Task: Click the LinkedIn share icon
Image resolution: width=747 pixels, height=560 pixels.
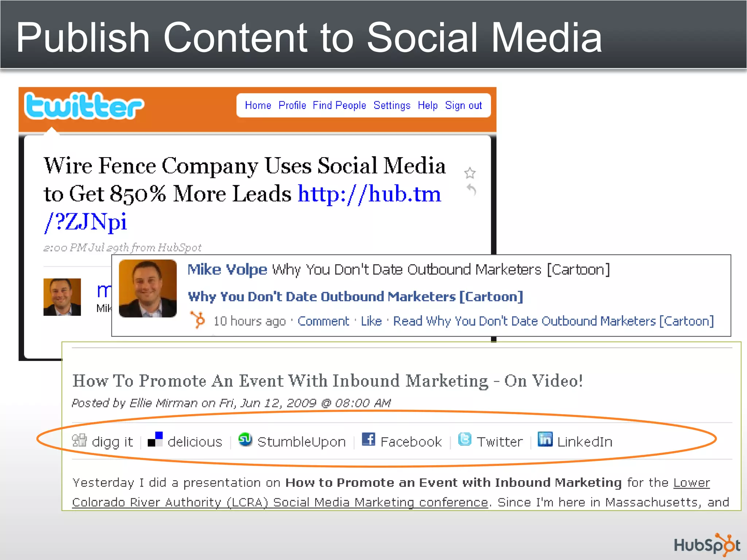Action: [x=545, y=439]
